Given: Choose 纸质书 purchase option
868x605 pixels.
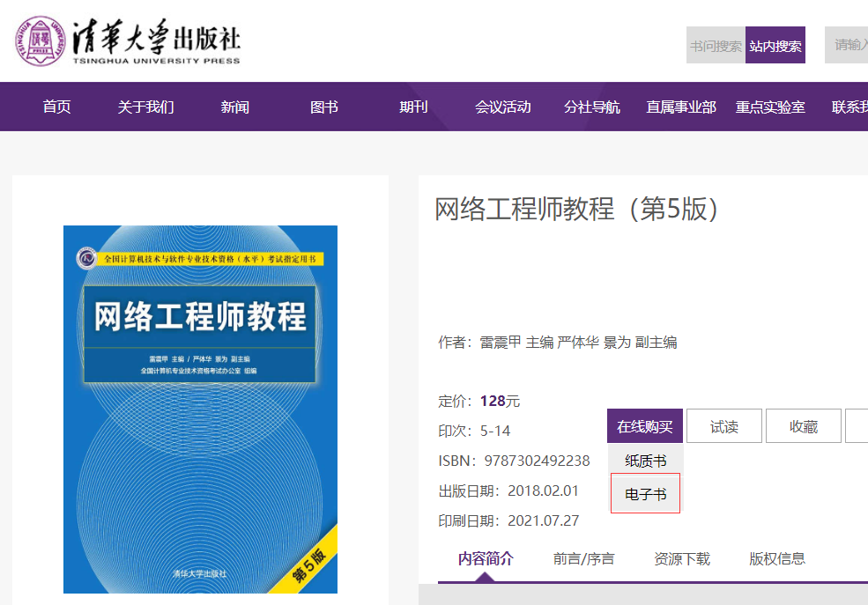Looking at the screenshot, I should (x=646, y=461).
